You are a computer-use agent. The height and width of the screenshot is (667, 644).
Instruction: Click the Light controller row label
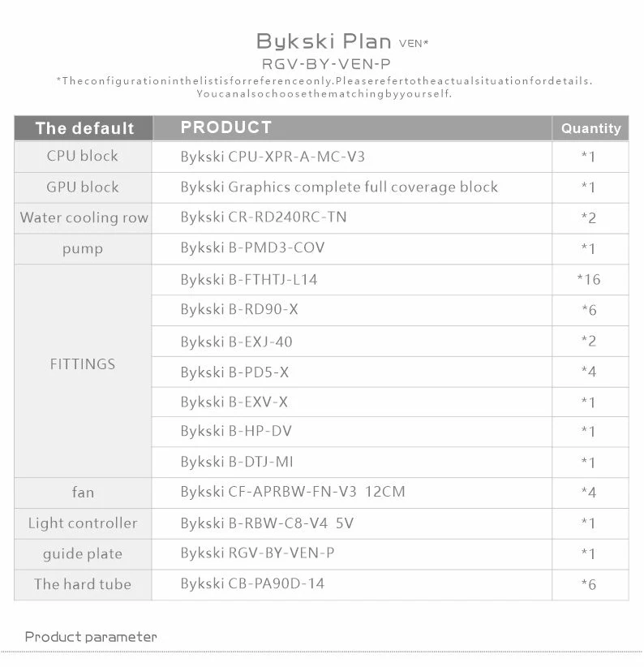(x=83, y=523)
